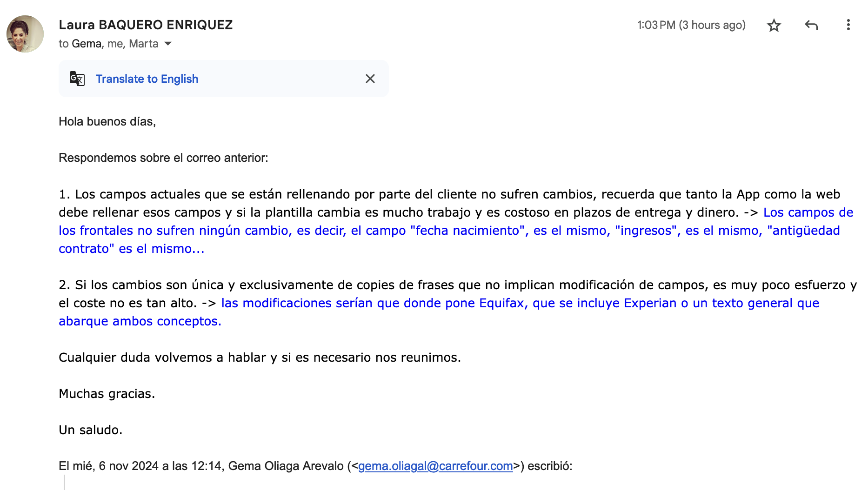Click "Respondemos sobre el correo anterior:" line
Viewport: 868px width, 490px height.
click(x=163, y=158)
